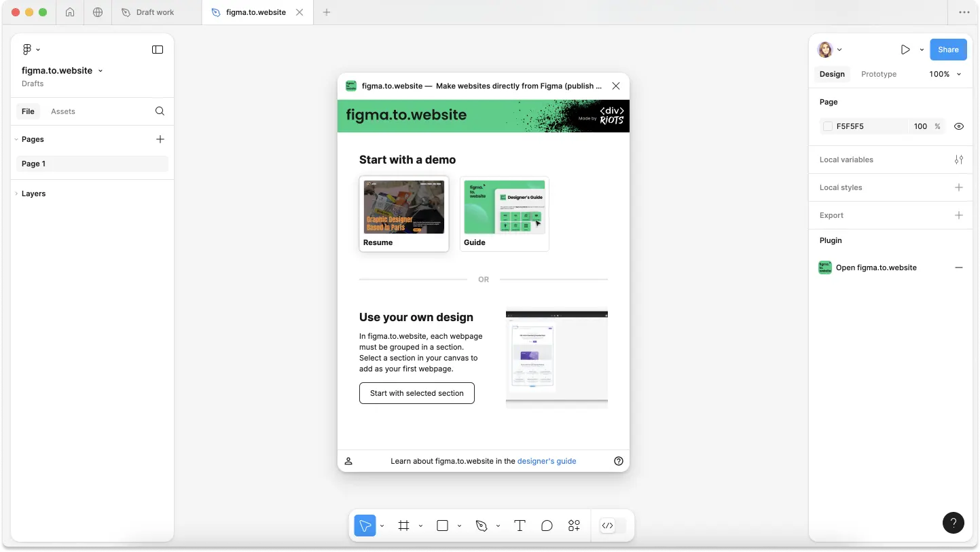Click the Present play icon

[905, 50]
